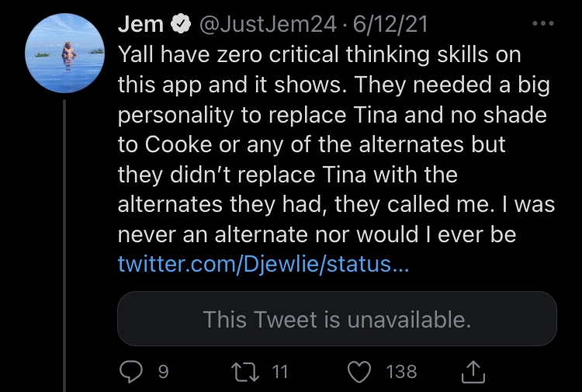Click the unavailable quoted tweet box
Image resolution: width=582 pixels, height=392 pixels.
click(x=337, y=318)
